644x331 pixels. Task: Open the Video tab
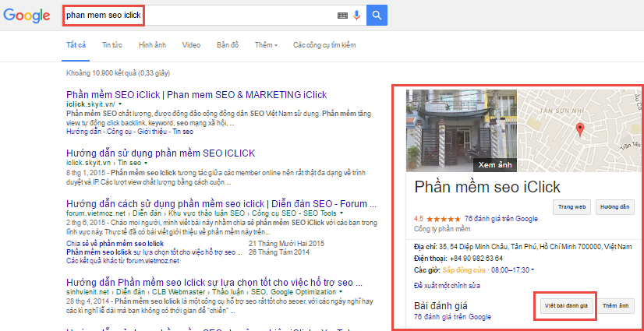tap(191, 45)
